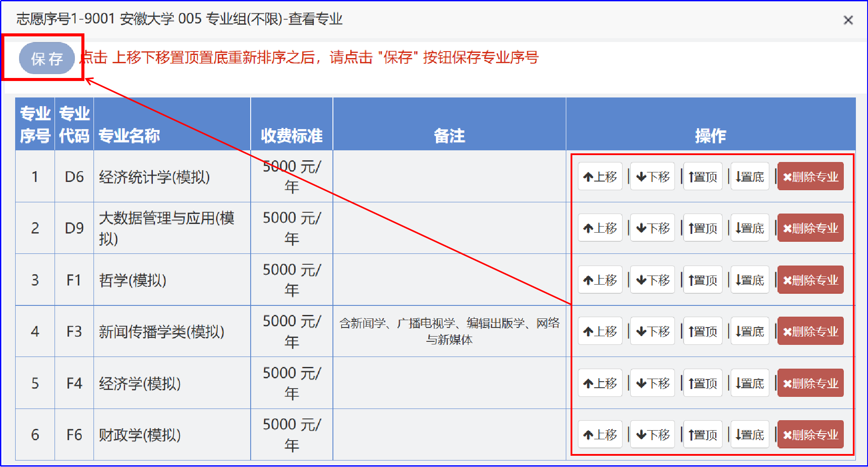Viewport: 868px width, 467px height.
Task: Pin 财政学(模拟) to the top
Action: tap(702, 435)
